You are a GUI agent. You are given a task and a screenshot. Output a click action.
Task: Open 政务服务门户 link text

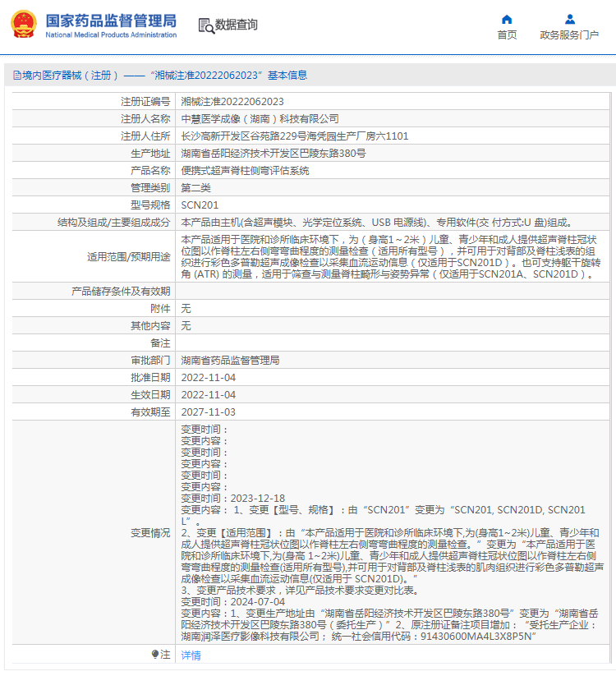(569, 35)
